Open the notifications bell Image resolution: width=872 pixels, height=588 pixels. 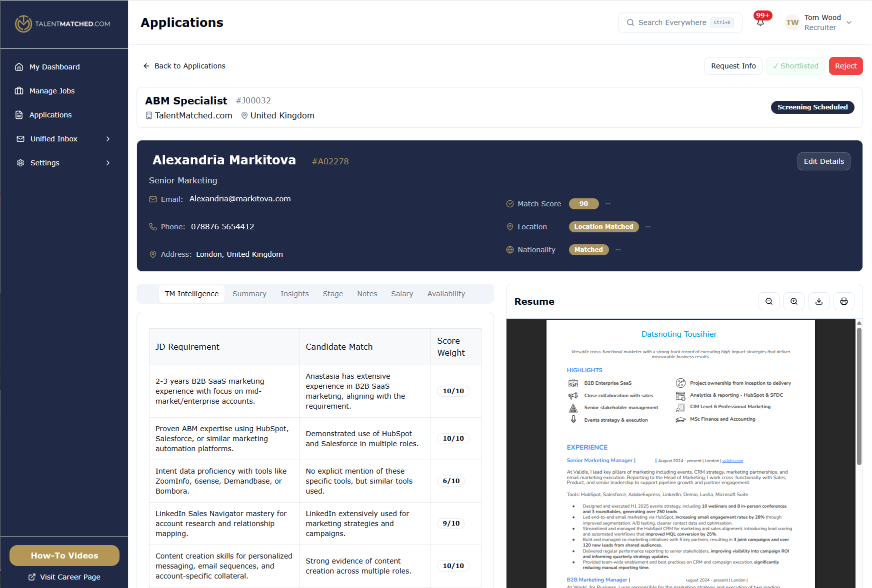click(x=760, y=22)
